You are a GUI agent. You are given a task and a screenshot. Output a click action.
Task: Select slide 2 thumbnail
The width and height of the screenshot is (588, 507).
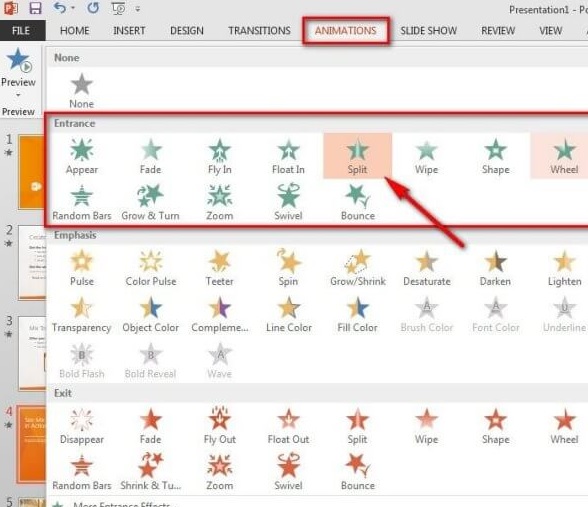tap(32, 262)
